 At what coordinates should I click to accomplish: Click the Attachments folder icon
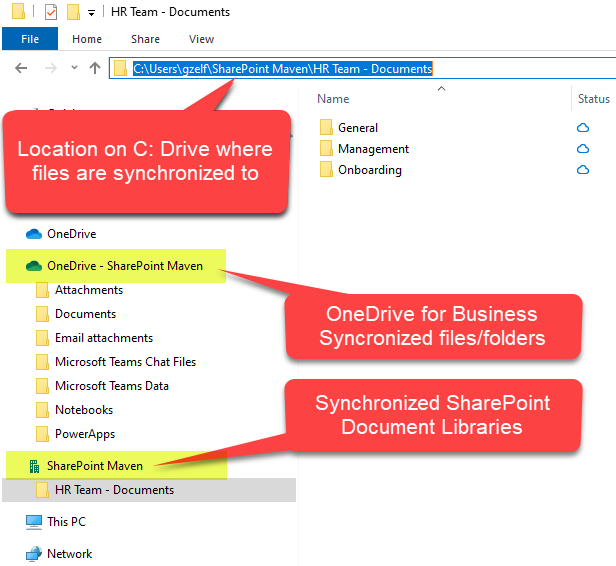42,290
